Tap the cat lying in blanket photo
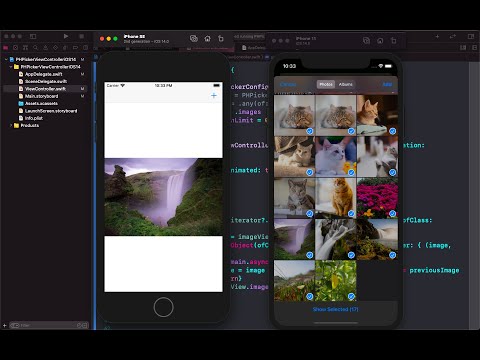480x360 pixels. (x=294, y=156)
